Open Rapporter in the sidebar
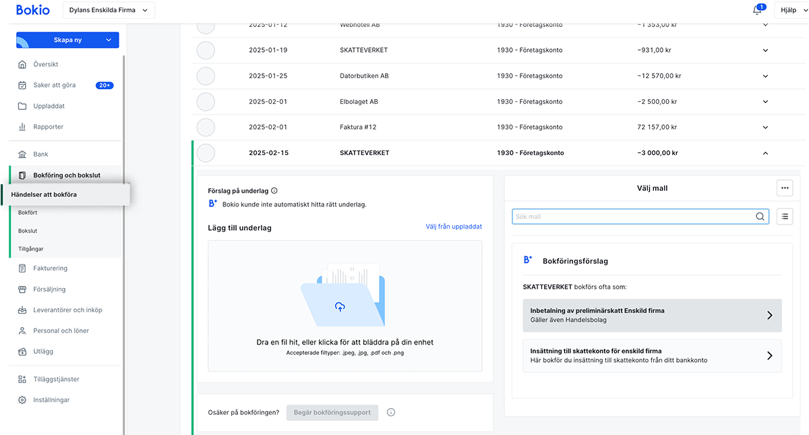Screen dimensions: 809x435 tap(48, 127)
